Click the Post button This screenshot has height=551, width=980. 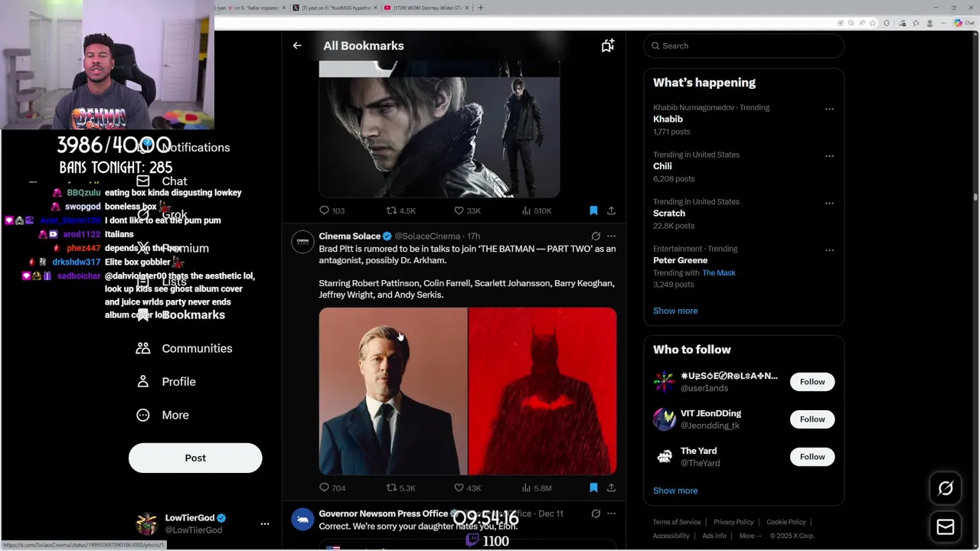point(195,458)
